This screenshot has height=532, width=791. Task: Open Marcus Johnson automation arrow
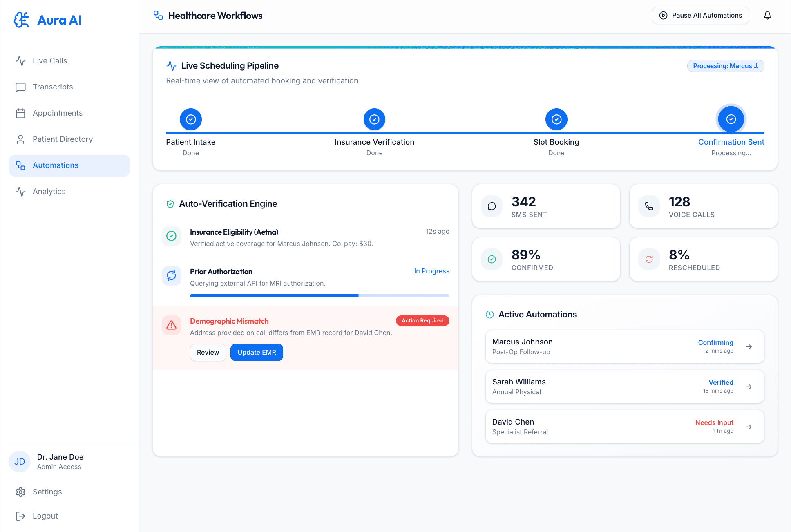point(749,347)
